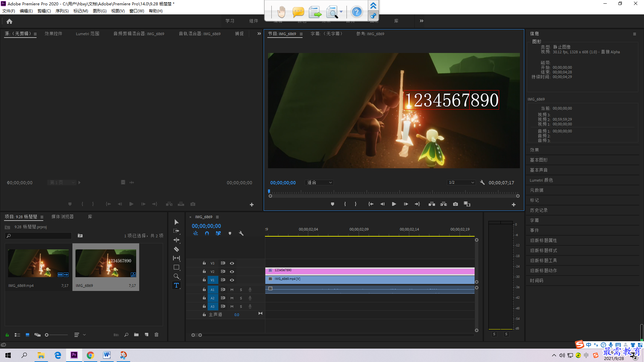Viewport: 644px width, 362px height.
Task: Toggle nest-as-sequence insert mode
Action: (196, 233)
